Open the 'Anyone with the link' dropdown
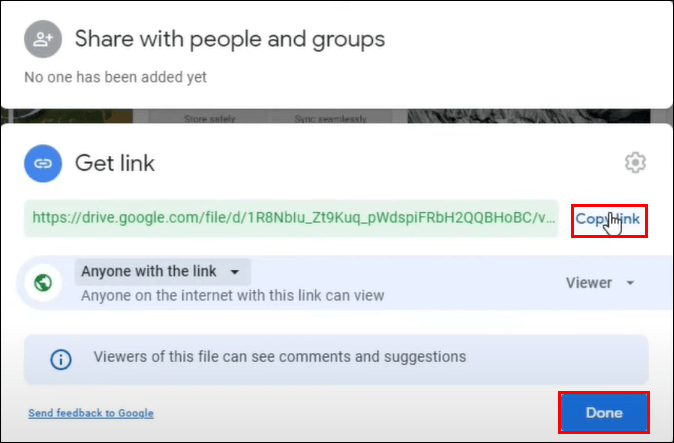Viewport: 674px width, 443px height. pyautogui.click(x=162, y=272)
